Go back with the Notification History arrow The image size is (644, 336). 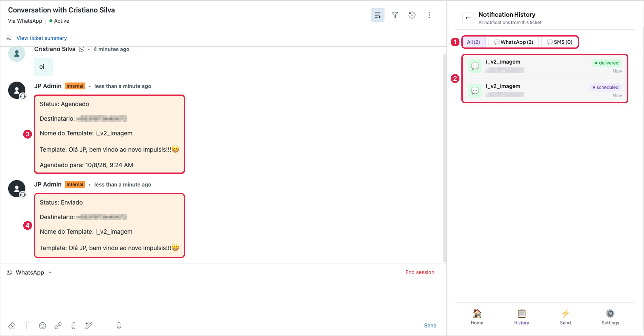(468, 18)
